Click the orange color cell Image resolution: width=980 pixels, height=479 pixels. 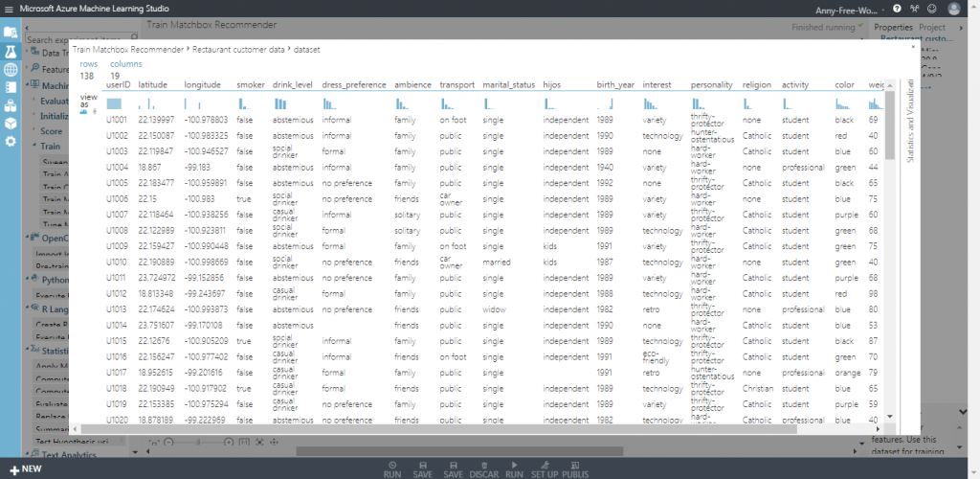[848, 373]
